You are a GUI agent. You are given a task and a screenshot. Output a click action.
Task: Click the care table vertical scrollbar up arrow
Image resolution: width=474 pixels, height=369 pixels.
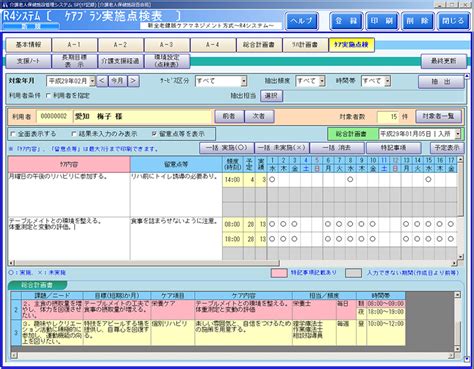(x=461, y=160)
